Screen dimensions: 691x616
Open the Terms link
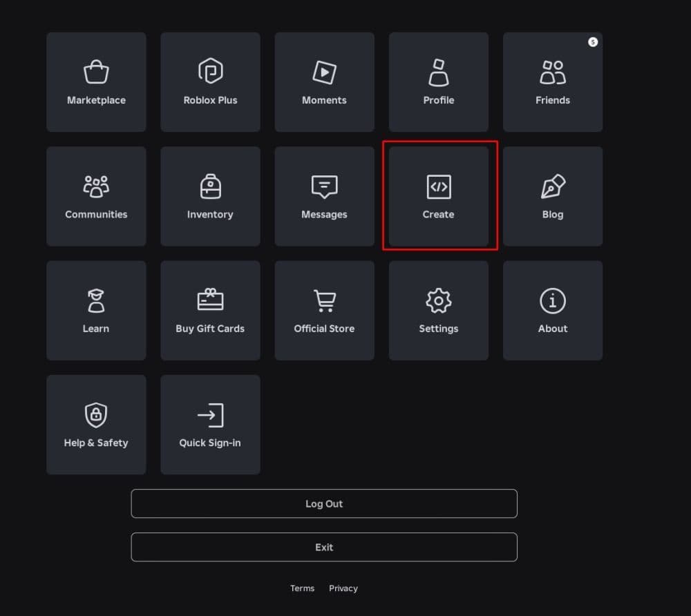pyautogui.click(x=303, y=588)
